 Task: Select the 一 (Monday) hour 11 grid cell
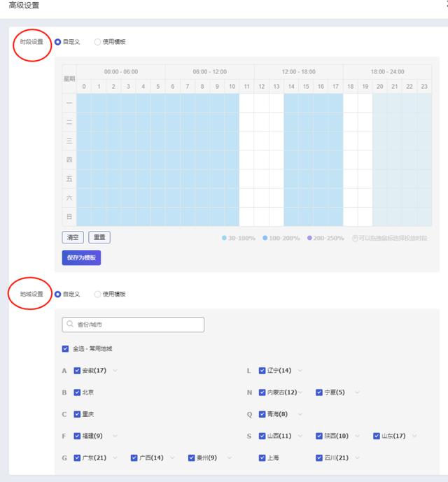click(x=247, y=103)
